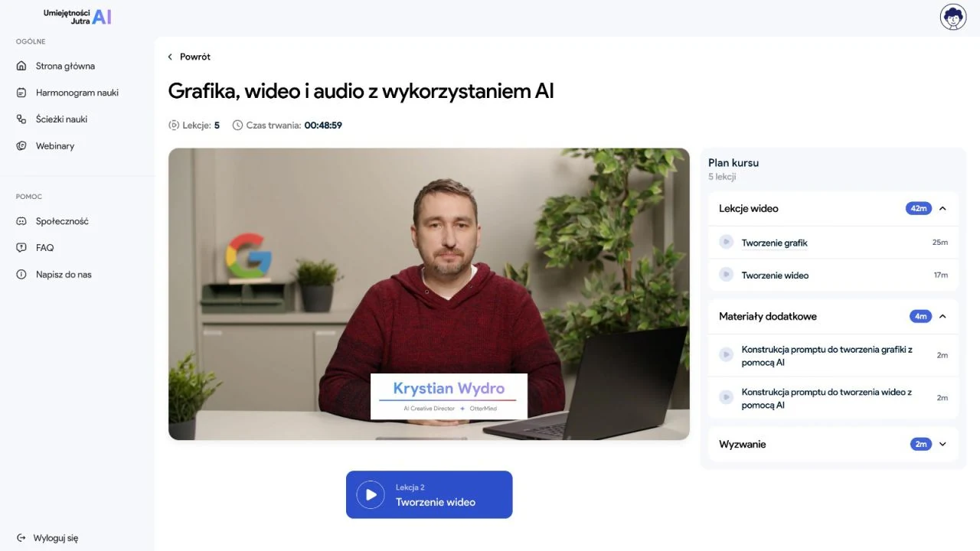Screen dimensions: 980x551
Task: Open Harmonogram nauki menu item
Action: pyautogui.click(x=77, y=93)
